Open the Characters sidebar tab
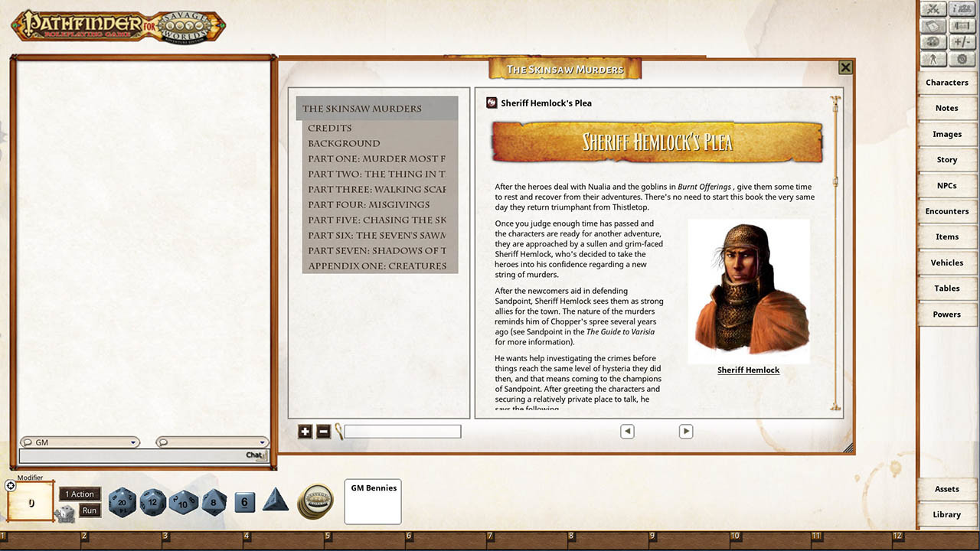The image size is (980, 551). pyautogui.click(x=946, y=83)
